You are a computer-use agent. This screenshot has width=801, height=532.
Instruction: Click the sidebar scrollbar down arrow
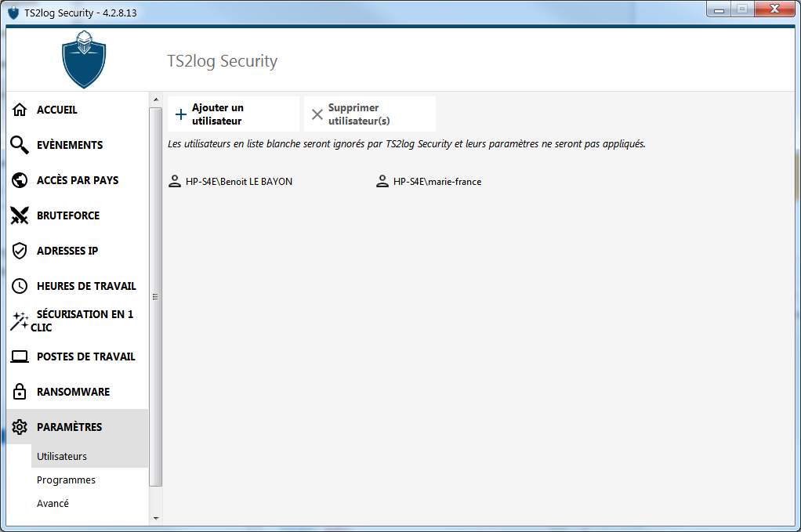click(x=156, y=518)
